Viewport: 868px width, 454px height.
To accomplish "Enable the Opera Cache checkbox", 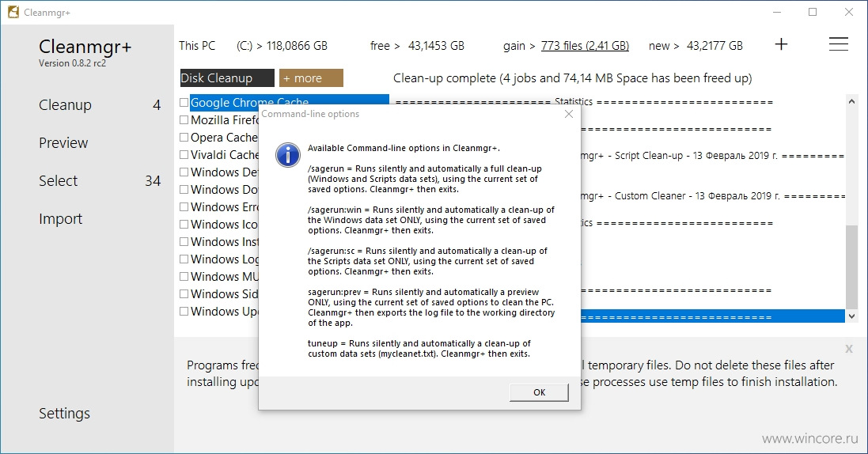I will coord(184,138).
